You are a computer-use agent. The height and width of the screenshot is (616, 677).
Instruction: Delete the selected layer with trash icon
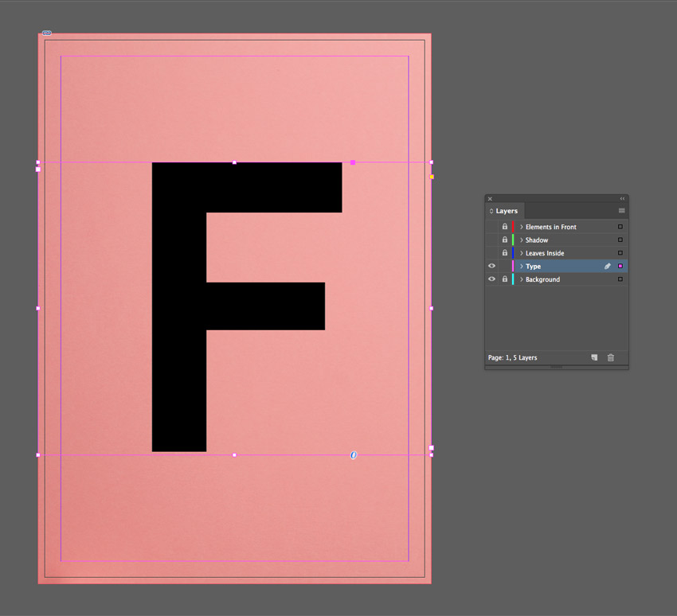611,357
